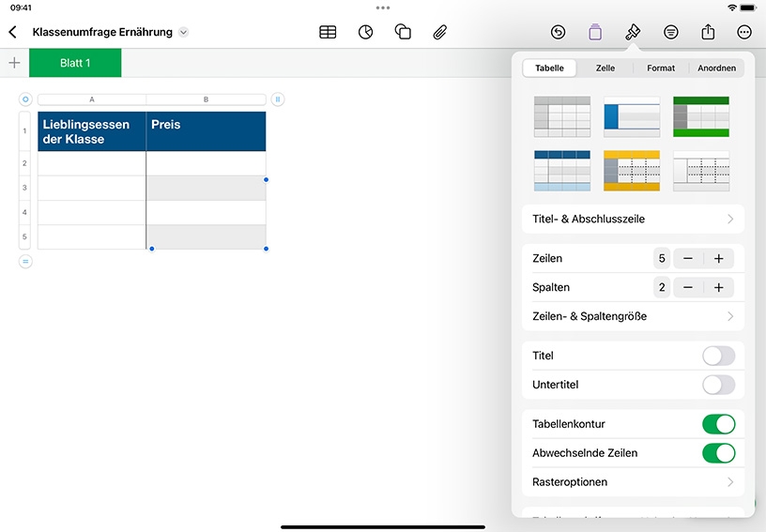This screenshot has width=766, height=532.
Task: Increase Spalten count with plus
Action: 719,287
